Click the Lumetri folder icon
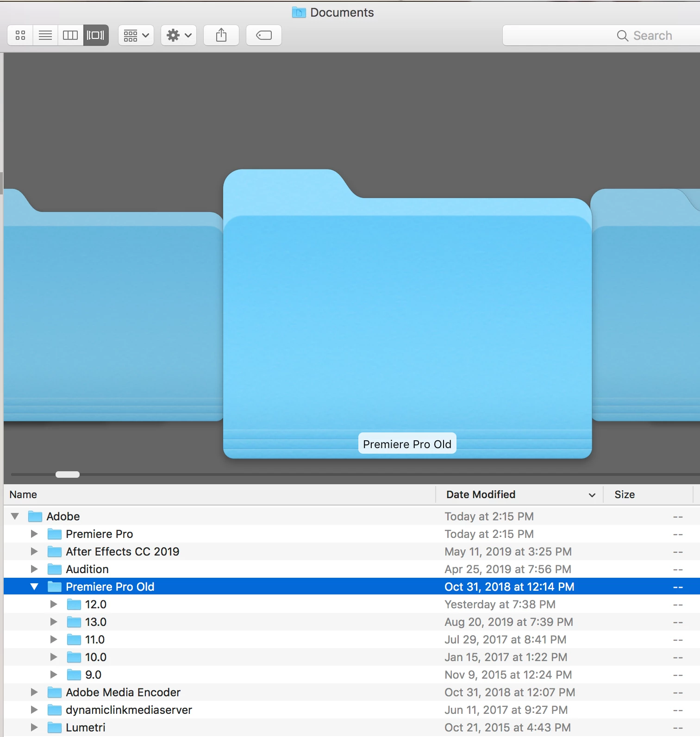 [55, 727]
